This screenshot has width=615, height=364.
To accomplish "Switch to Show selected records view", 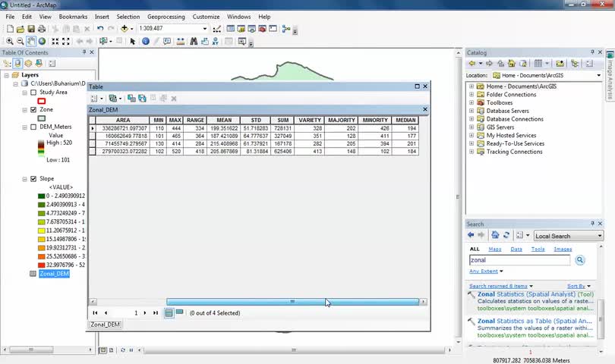I will click(180, 312).
